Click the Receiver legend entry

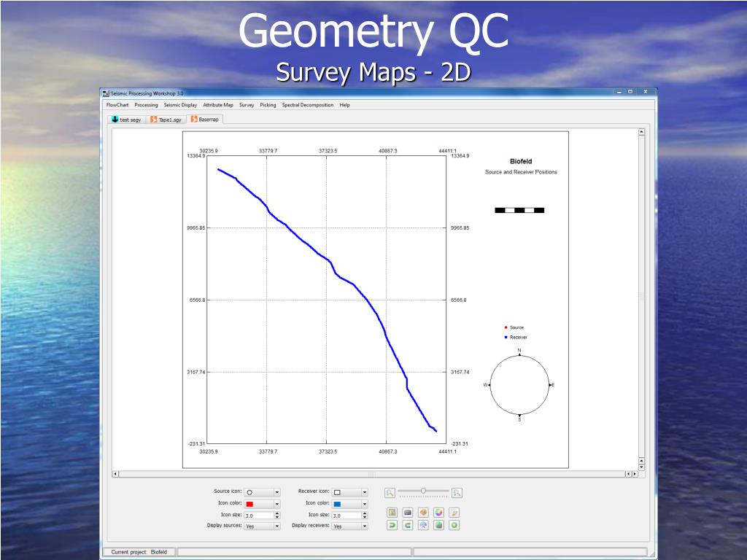tap(516, 337)
